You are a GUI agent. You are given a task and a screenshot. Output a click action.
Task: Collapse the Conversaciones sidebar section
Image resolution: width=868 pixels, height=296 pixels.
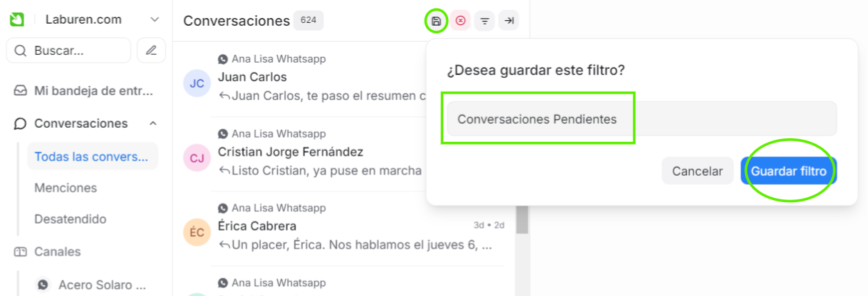coord(153,124)
